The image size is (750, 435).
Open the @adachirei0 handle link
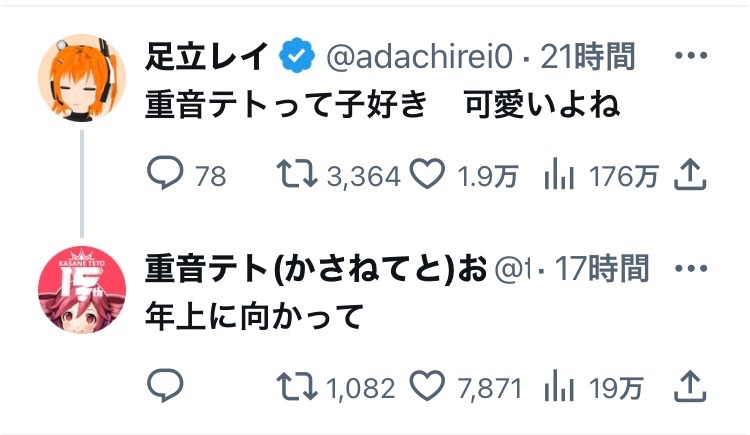[x=424, y=57]
